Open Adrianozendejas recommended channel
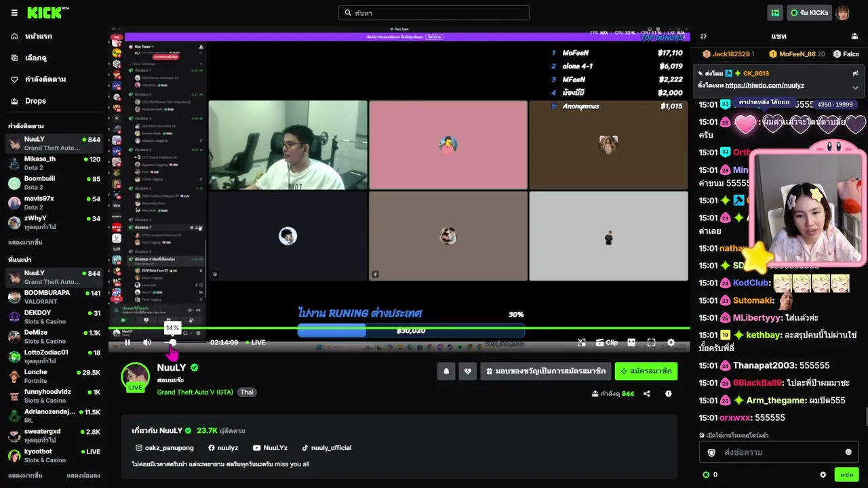Image resolution: width=868 pixels, height=488 pixels. (x=54, y=415)
